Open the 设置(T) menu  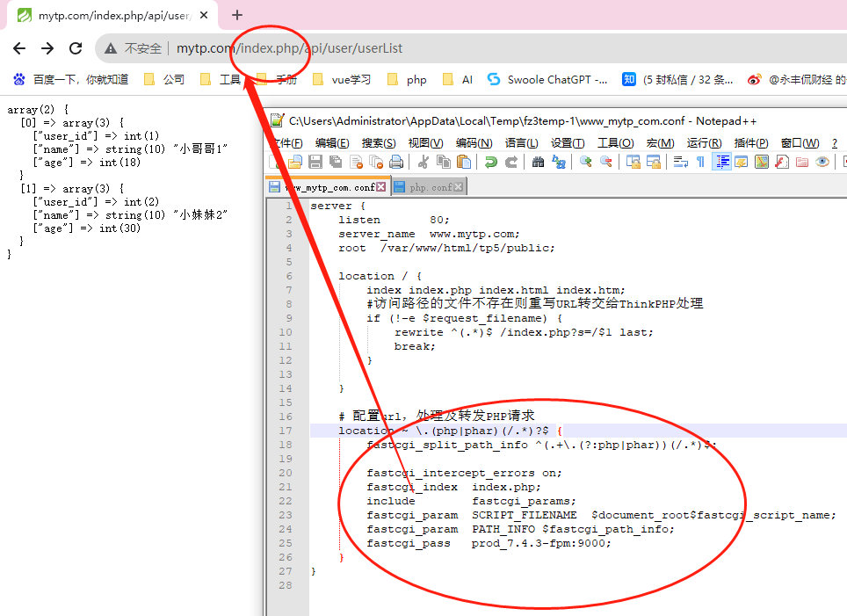coord(568,143)
